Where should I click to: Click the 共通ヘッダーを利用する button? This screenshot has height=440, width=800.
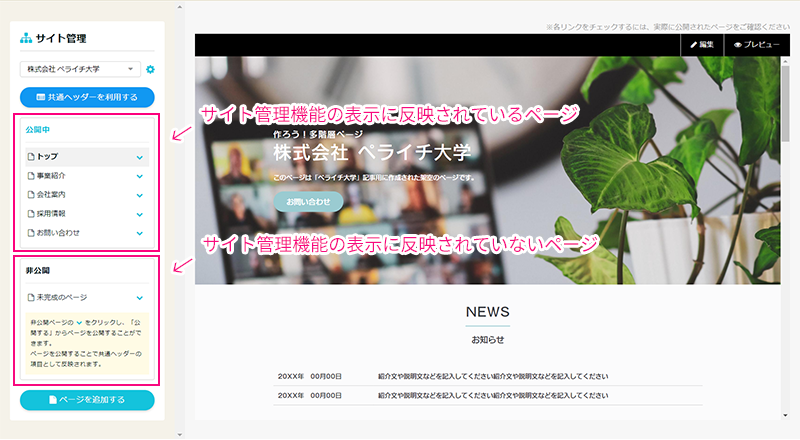tap(87, 97)
